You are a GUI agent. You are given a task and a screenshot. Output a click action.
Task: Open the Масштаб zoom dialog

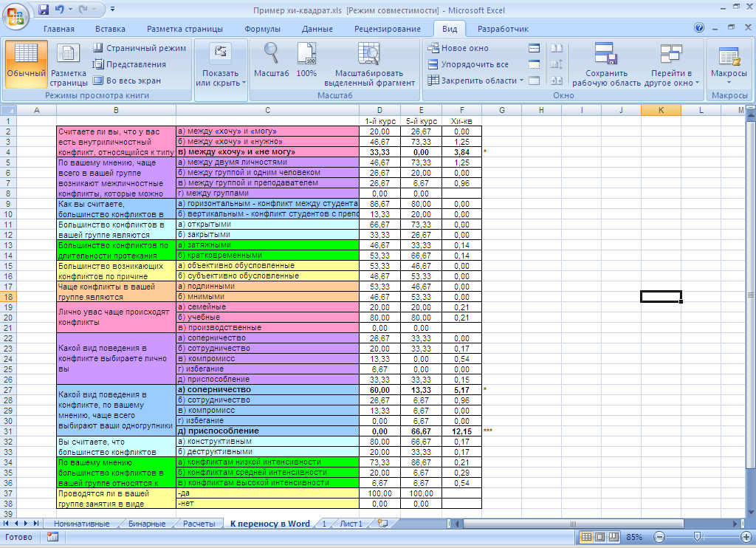pyautogui.click(x=272, y=61)
